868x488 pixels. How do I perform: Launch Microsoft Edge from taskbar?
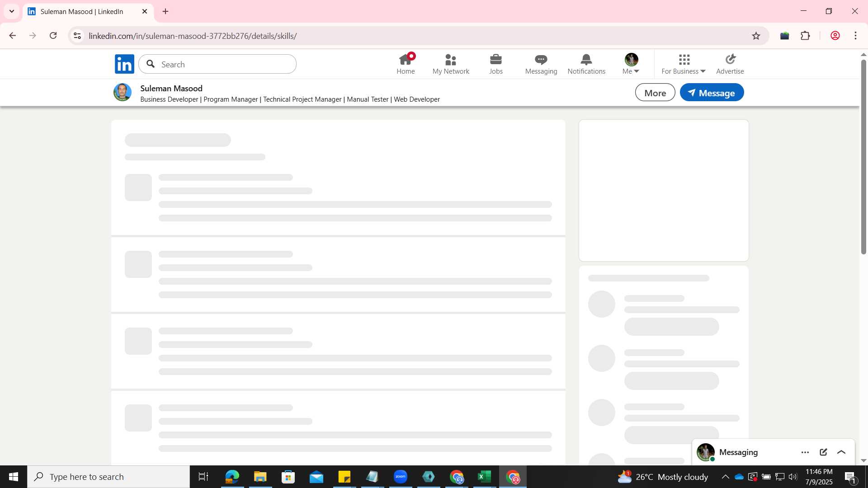coord(232,477)
